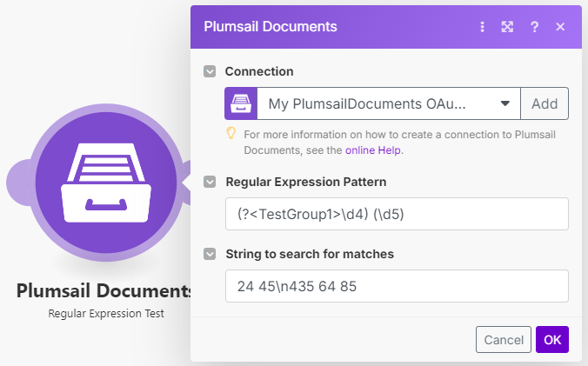Click the 'Plumsail Documents' label under the module

pyautogui.click(x=104, y=290)
